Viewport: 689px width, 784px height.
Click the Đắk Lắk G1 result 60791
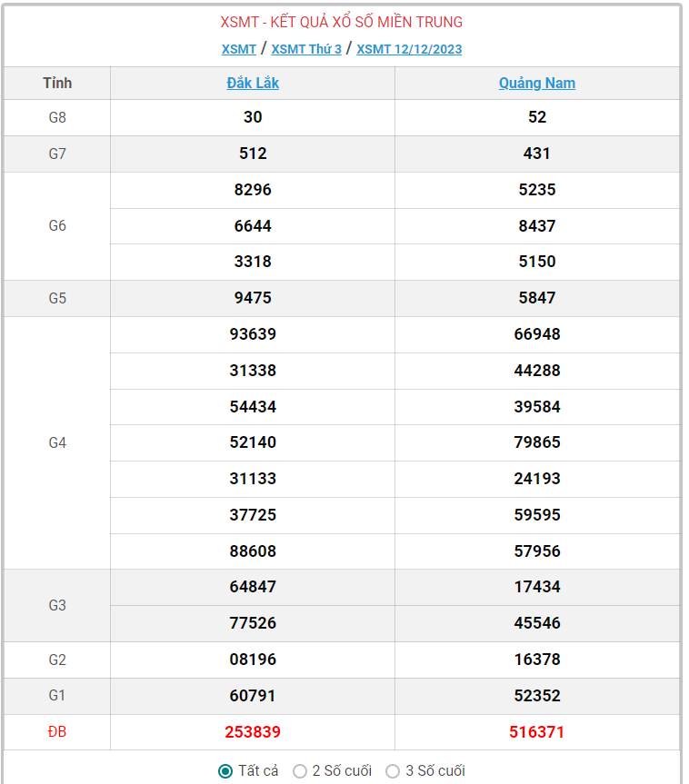253,696
